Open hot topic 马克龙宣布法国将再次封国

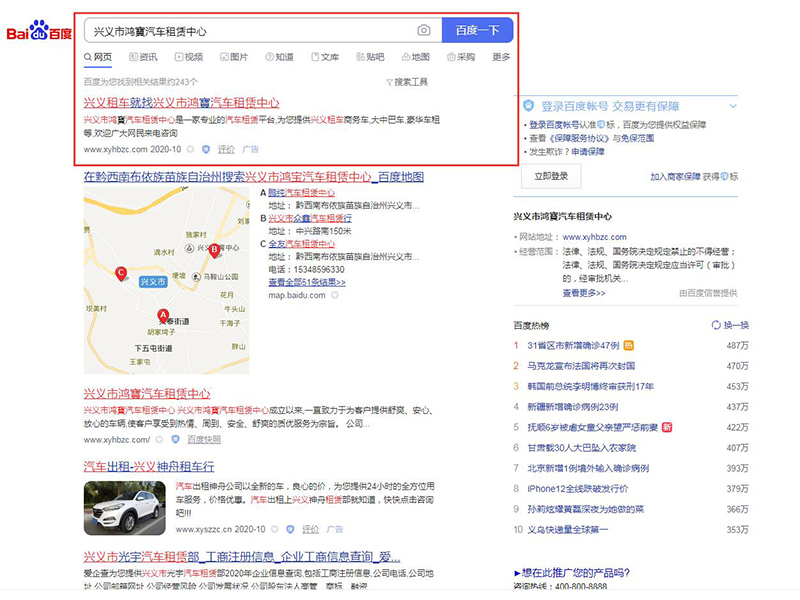[x=581, y=366]
